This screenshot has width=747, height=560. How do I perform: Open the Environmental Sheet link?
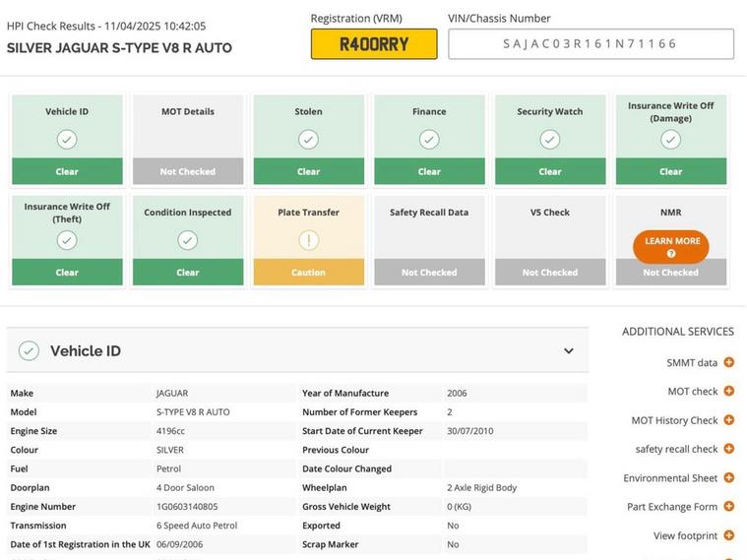pyautogui.click(x=670, y=478)
